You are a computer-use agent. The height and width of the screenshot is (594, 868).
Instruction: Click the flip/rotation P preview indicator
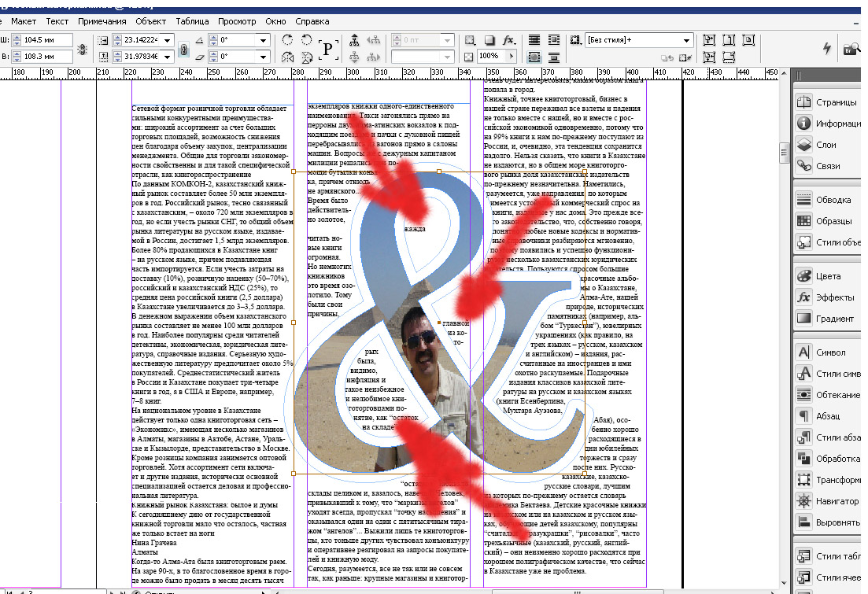point(327,49)
